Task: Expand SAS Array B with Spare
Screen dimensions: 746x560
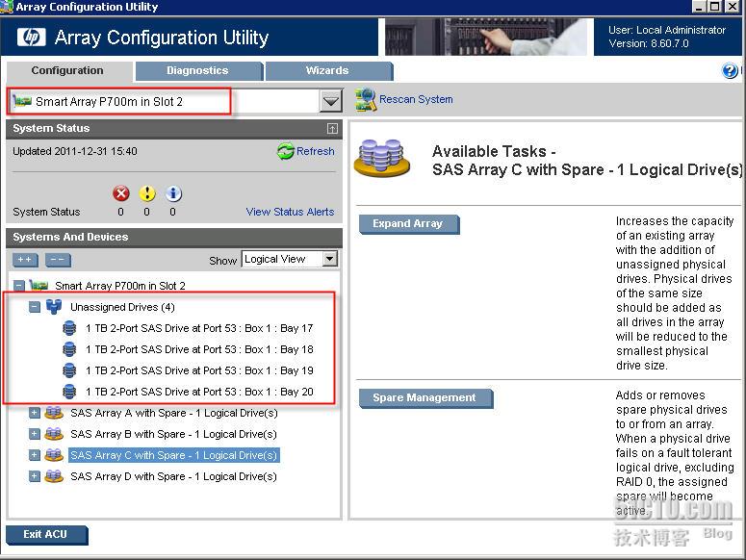Action: pos(35,434)
